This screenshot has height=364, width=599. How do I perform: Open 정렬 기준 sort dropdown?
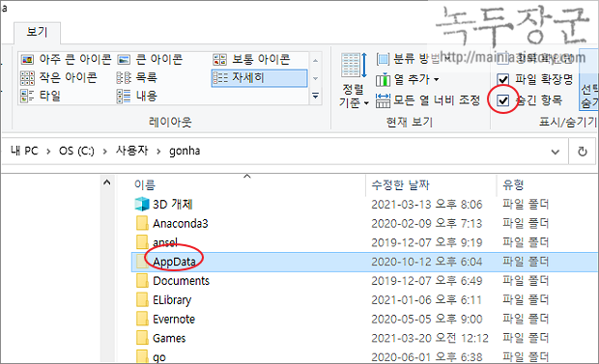tap(354, 81)
